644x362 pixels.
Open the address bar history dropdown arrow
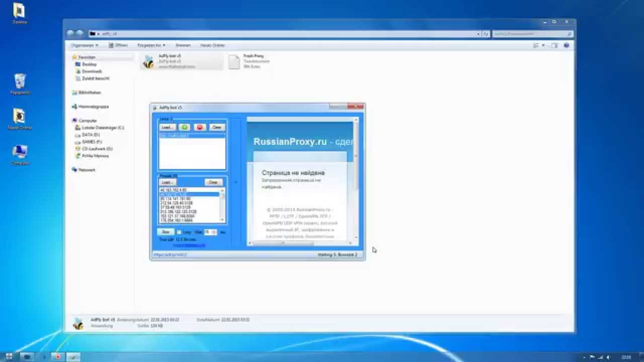pyautogui.click(x=478, y=34)
